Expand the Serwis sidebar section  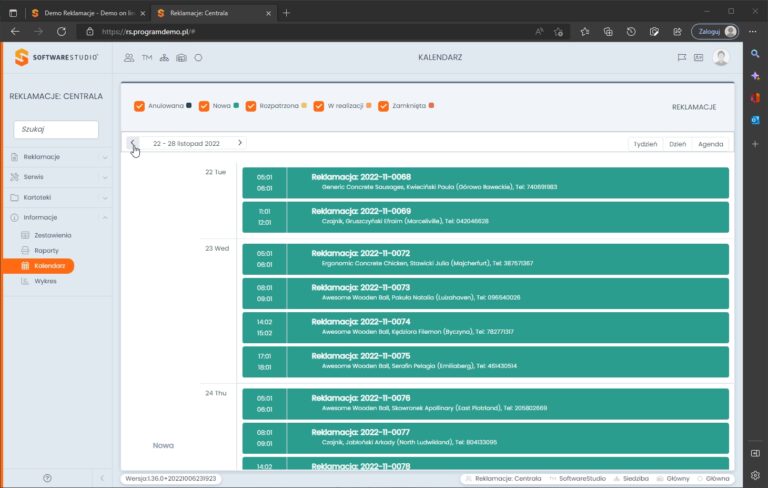(x=59, y=177)
